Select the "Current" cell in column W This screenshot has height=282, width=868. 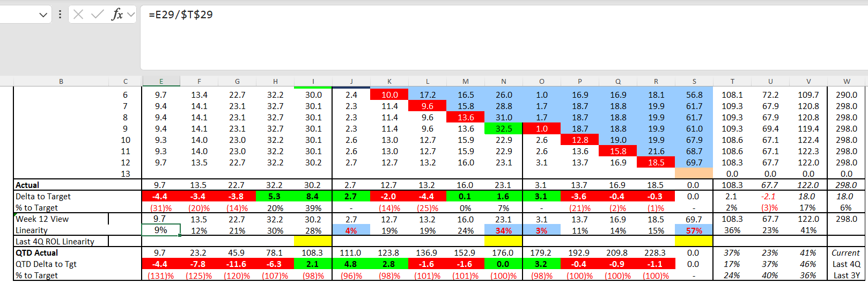coord(846,253)
